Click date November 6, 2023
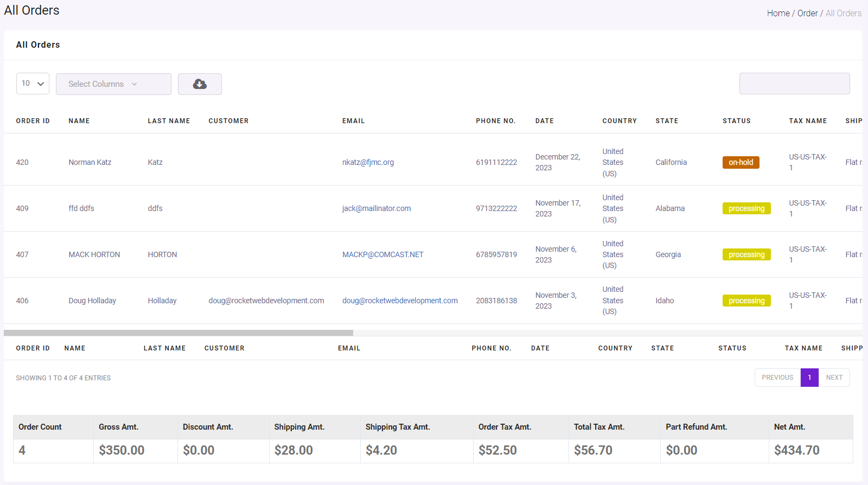This screenshot has height=485, width=868. point(556,254)
